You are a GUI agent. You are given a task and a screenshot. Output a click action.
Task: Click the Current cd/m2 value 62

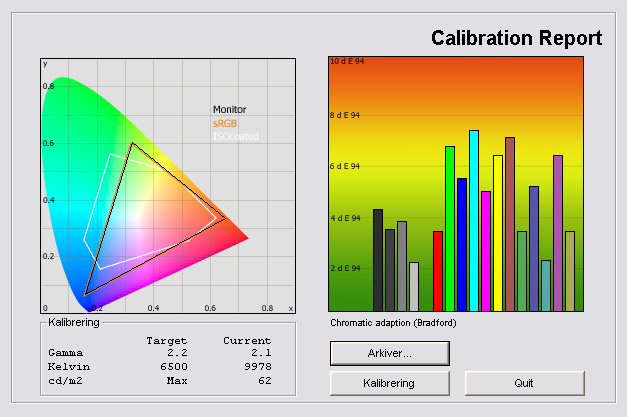pos(265,381)
